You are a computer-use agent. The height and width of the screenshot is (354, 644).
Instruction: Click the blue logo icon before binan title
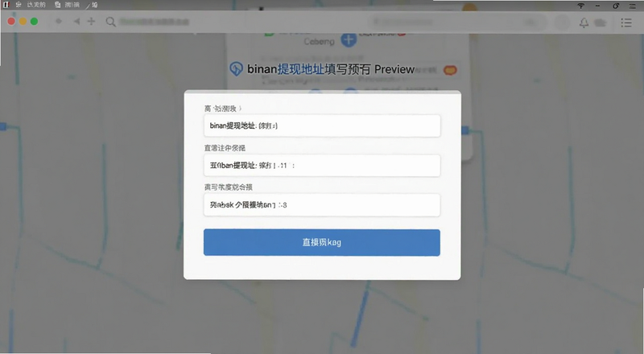coord(236,68)
